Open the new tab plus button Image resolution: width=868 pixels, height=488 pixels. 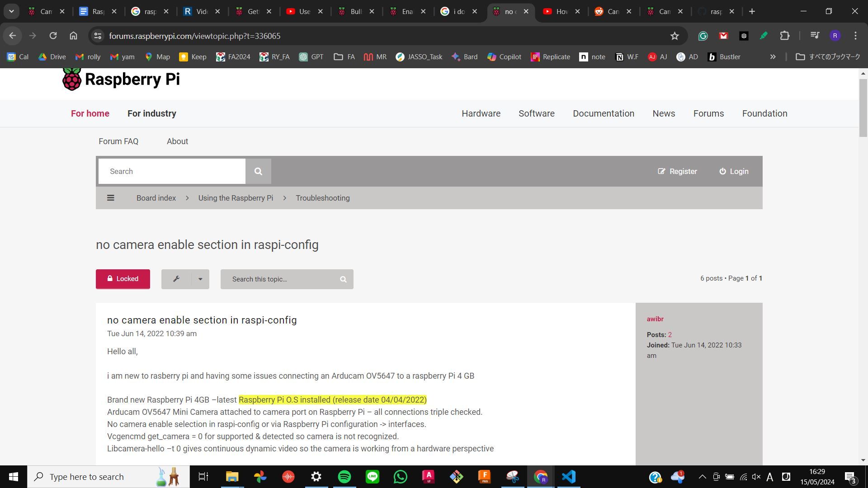[x=752, y=11]
